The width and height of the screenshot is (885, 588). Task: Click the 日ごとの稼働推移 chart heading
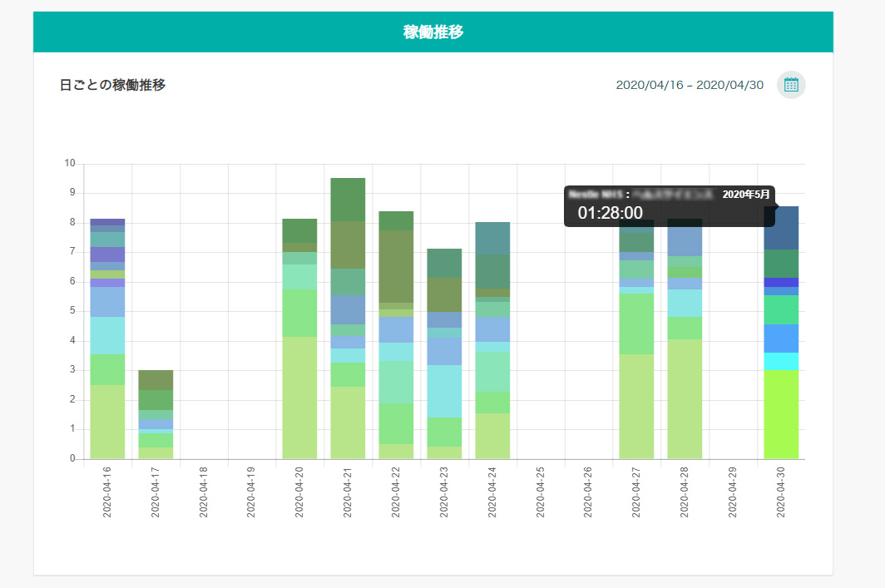(112, 85)
